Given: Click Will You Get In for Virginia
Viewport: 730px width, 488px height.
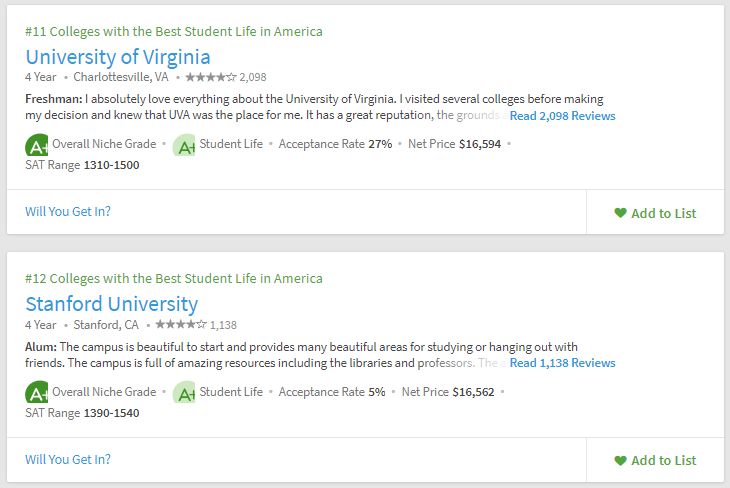Looking at the screenshot, I should click(68, 211).
